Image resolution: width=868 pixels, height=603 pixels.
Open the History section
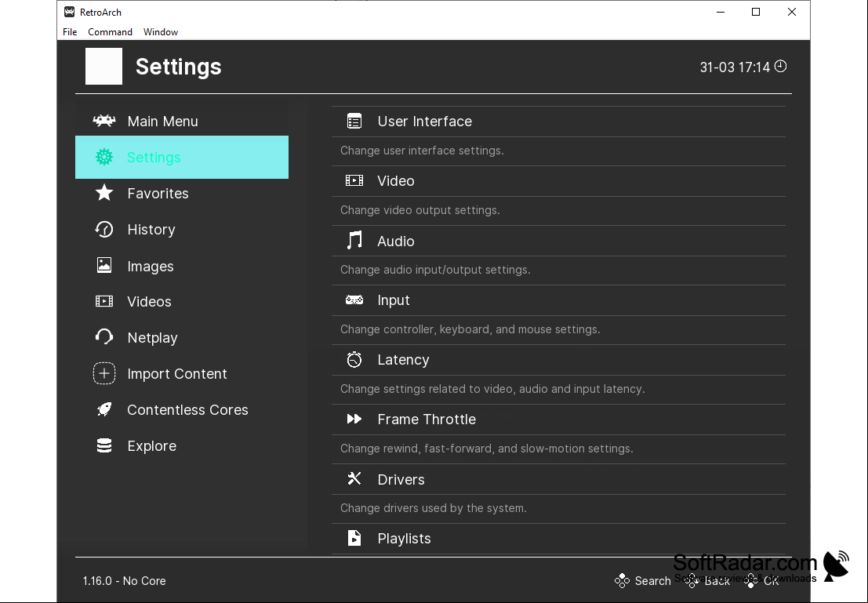click(x=182, y=229)
